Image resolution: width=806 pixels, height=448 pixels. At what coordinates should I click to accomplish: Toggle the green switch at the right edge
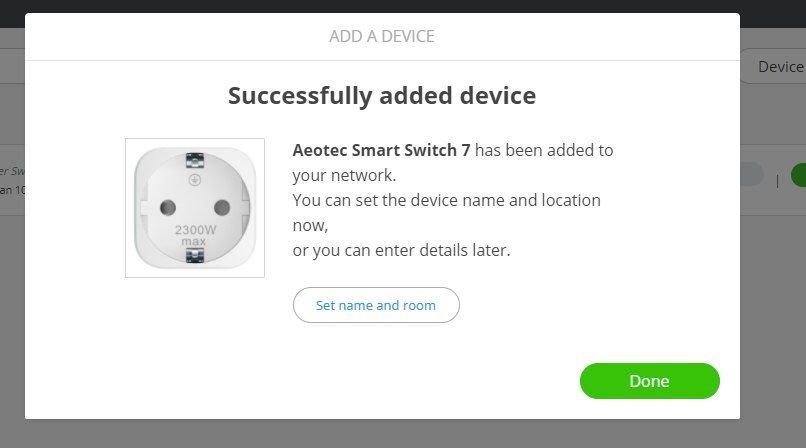tap(797, 175)
